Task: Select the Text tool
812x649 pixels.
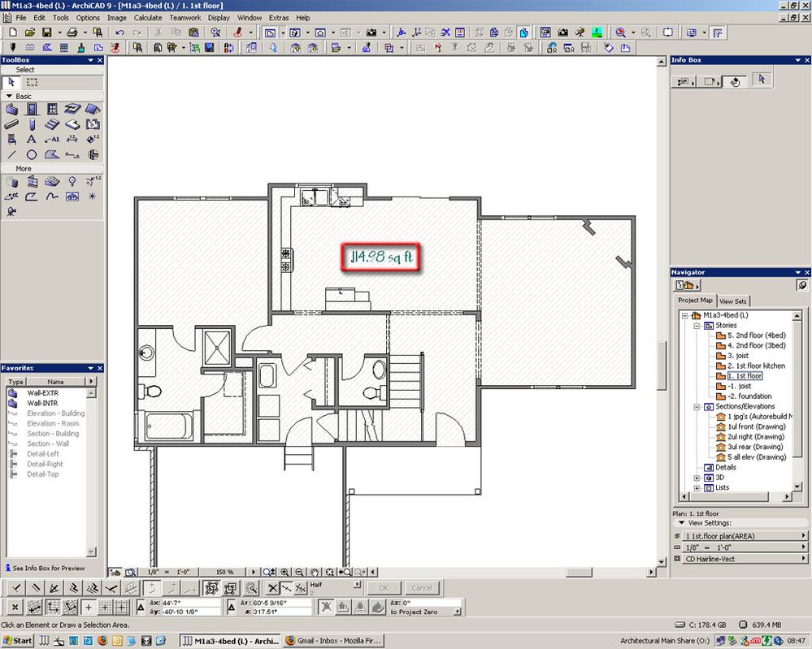Action: pos(31,139)
